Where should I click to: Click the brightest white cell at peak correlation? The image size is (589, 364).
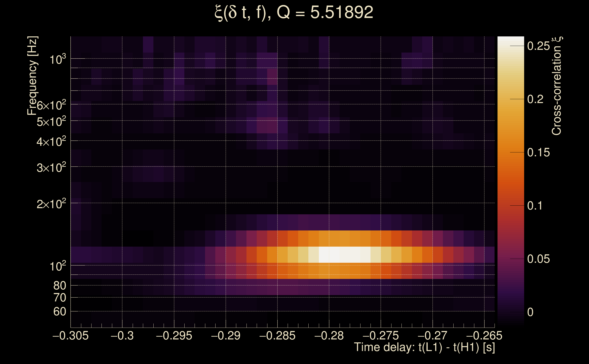(334, 255)
